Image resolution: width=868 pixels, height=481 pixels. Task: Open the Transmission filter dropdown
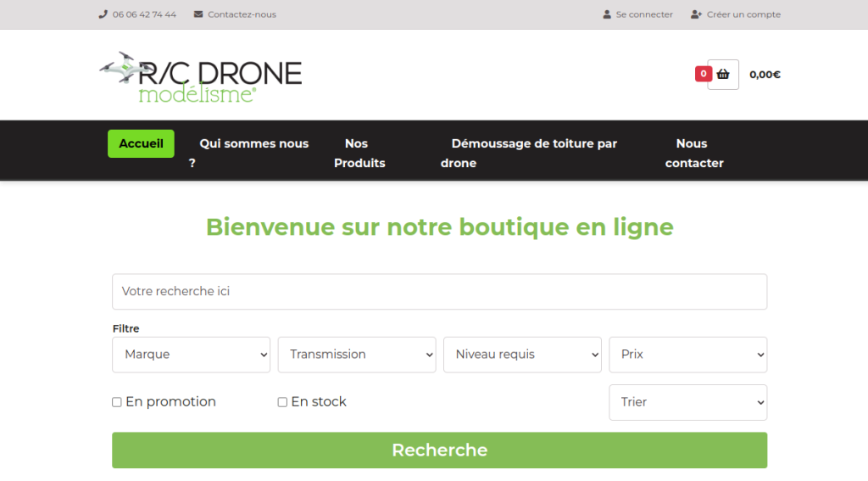click(357, 355)
